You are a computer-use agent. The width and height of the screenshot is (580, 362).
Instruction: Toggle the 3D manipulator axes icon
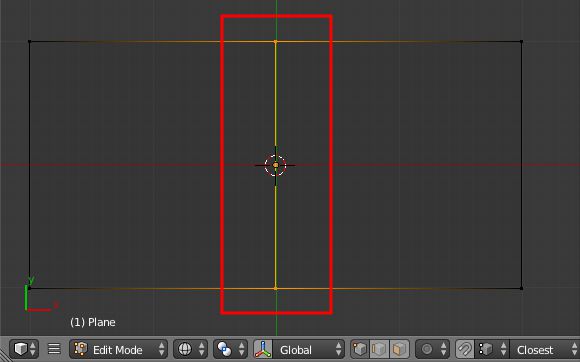click(x=263, y=349)
